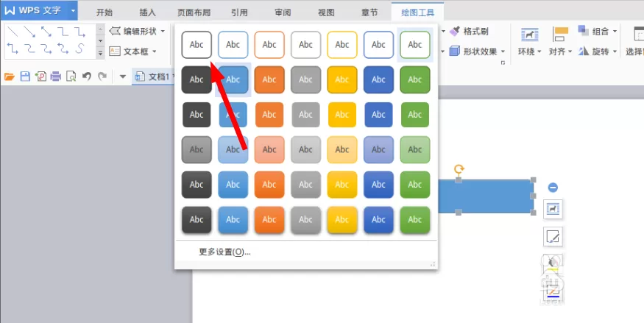Screen dimensions: 644x323
Task: Click the style gallery resize grip
Action: coord(433,265)
